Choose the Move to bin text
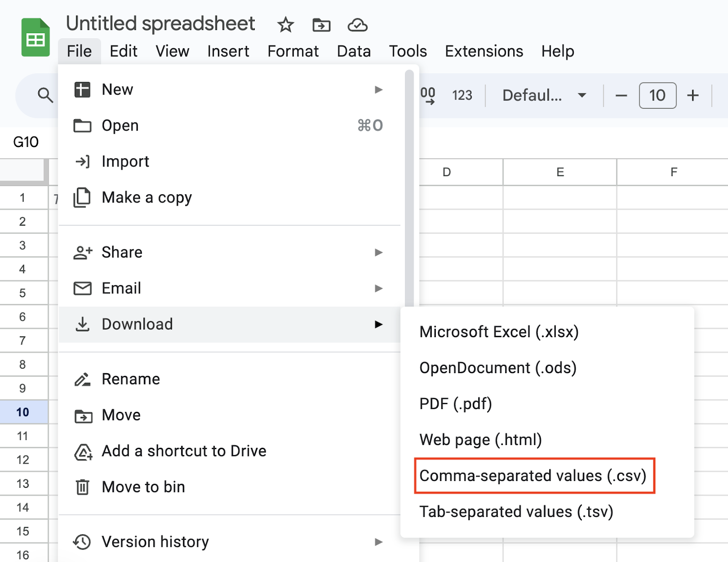This screenshot has height=562, width=728. (x=144, y=487)
